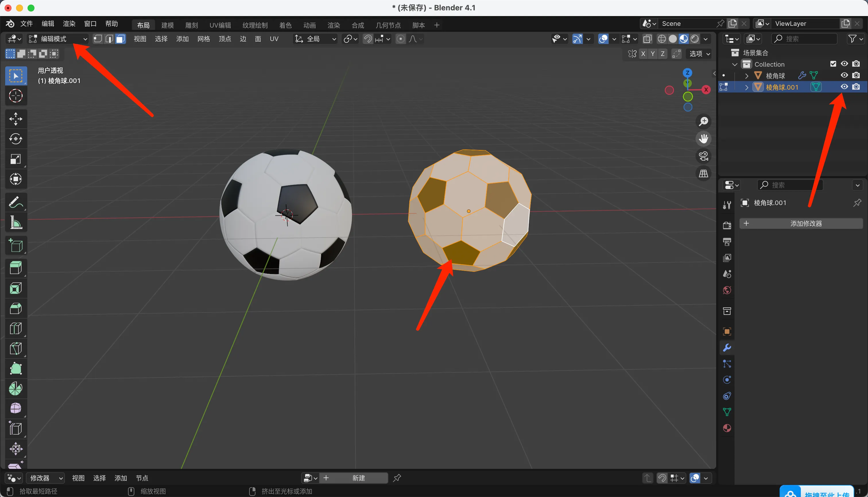
Task: Select the Rotate tool
Action: click(16, 139)
